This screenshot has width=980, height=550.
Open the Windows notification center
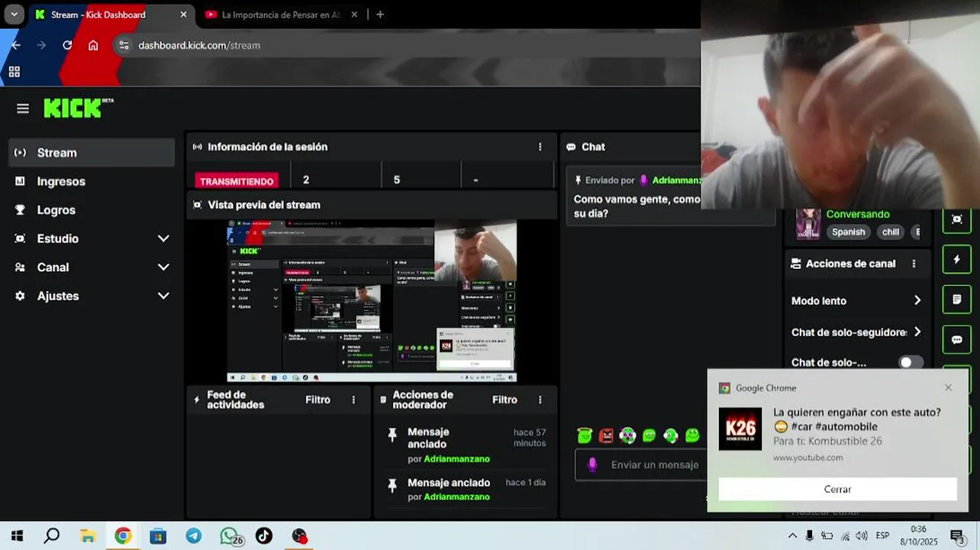click(957, 536)
